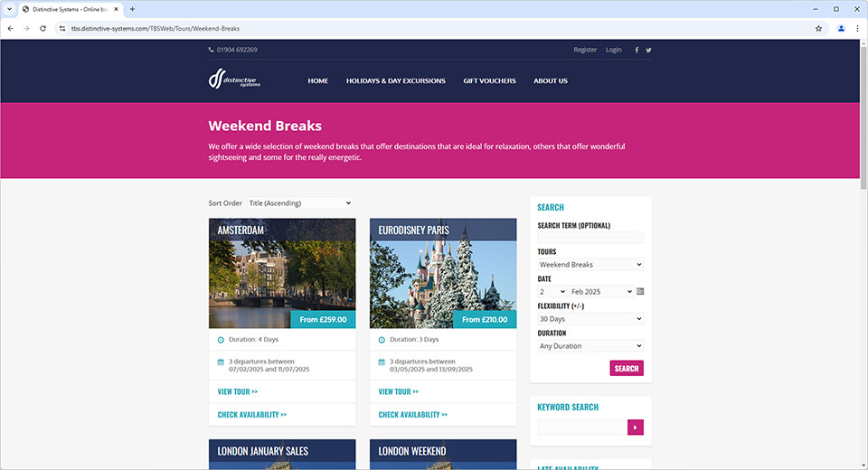Check Availability for Amsterdam
This screenshot has width=868, height=470.
(252, 415)
